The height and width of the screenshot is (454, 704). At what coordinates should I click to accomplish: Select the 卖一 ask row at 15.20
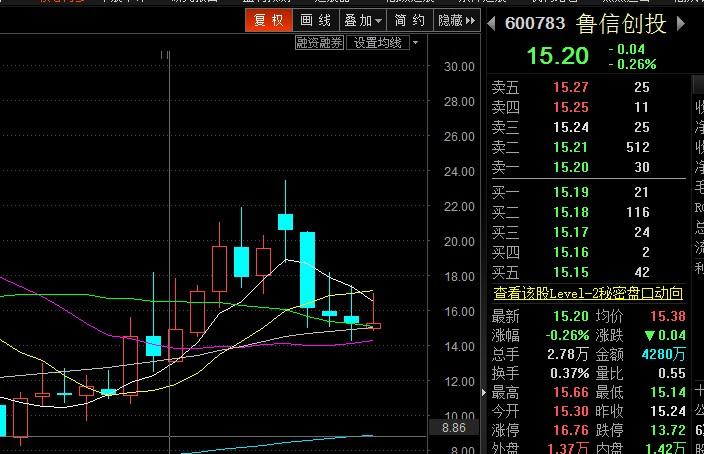tap(570, 167)
